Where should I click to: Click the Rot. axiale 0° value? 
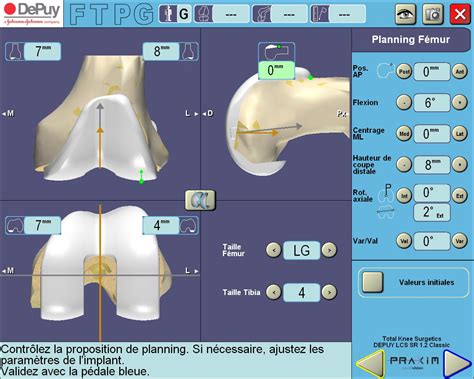click(x=432, y=193)
